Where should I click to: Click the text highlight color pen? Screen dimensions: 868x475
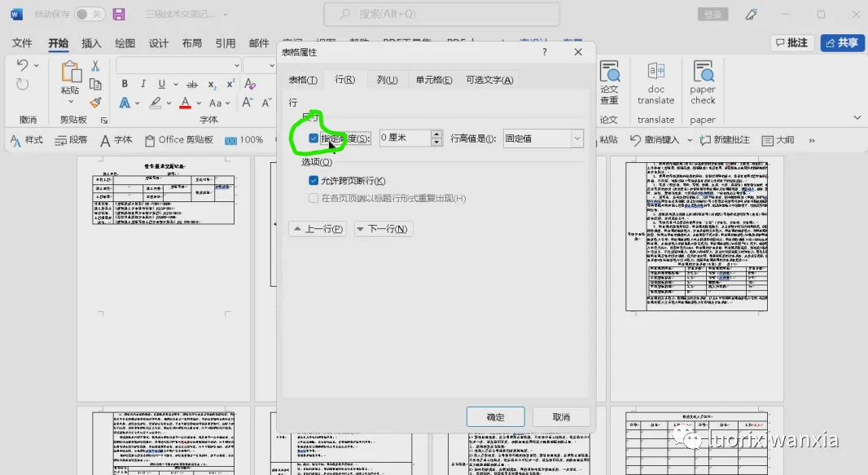click(x=156, y=103)
